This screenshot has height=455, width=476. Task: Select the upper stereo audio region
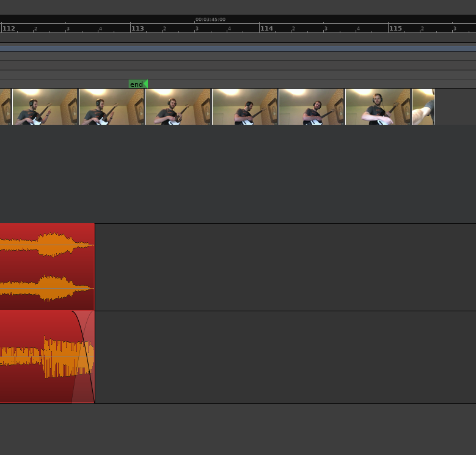point(47,267)
